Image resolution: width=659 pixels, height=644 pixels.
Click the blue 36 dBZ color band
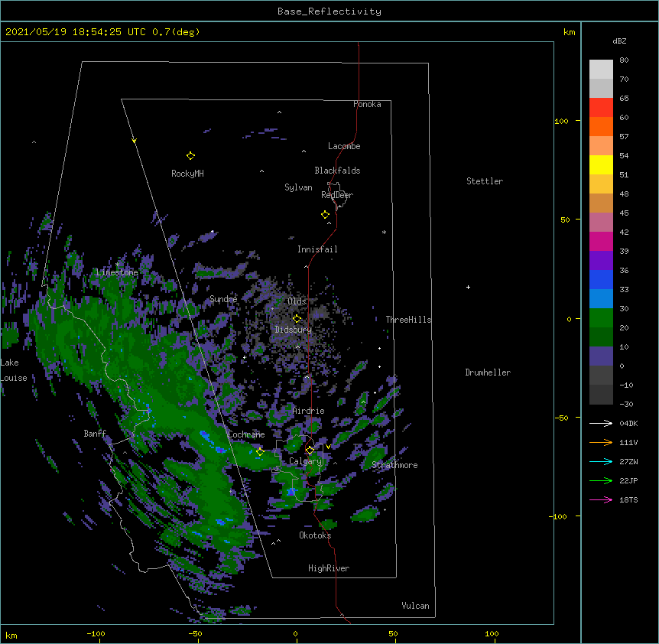pos(601,279)
